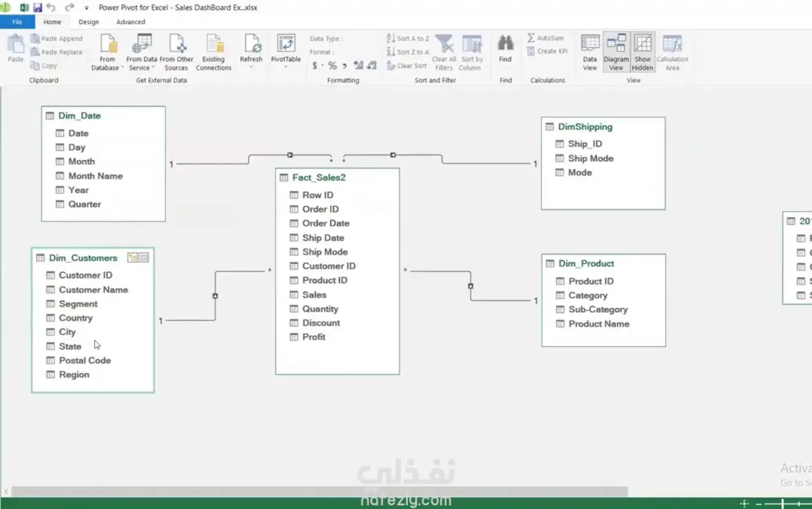Select Order Date field in Fact_Sales2

point(325,223)
